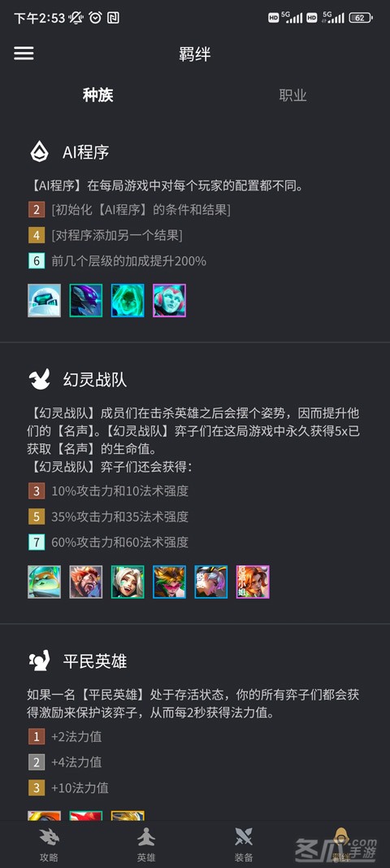Open first AI程序 champion with white robot
Screen dimensions: 390x868
coord(44,301)
